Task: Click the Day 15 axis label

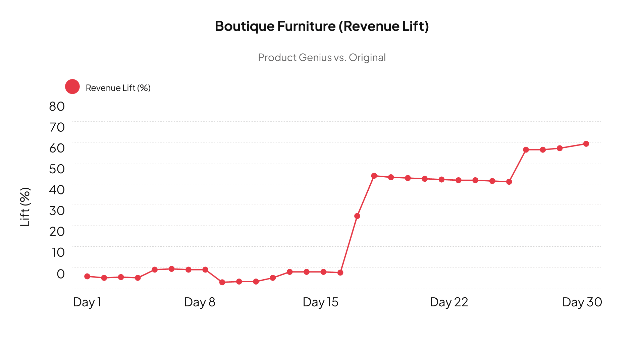Action: pos(320,302)
